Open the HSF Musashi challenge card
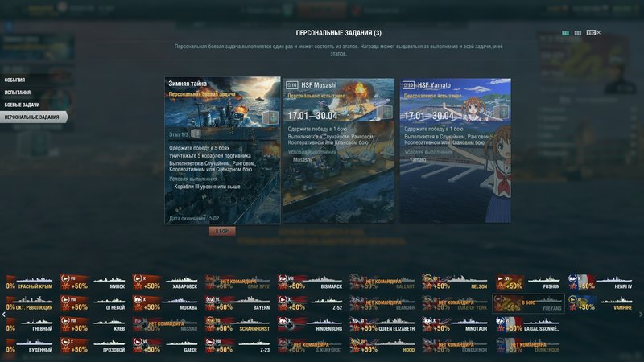This screenshot has width=644, height=362. click(x=339, y=150)
